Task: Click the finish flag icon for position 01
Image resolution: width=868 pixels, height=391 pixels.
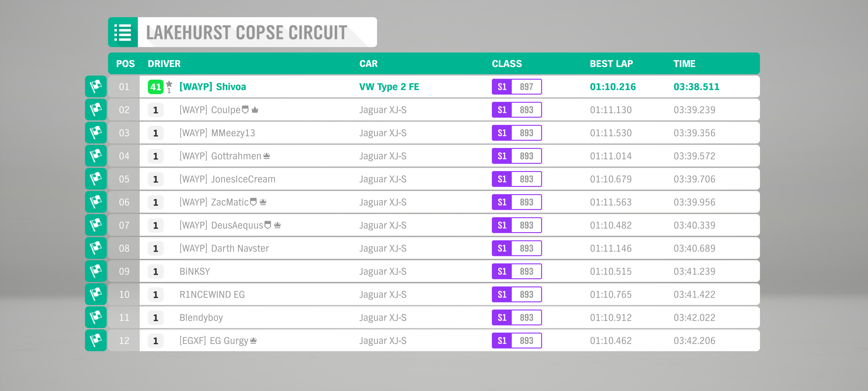Action: (96, 87)
